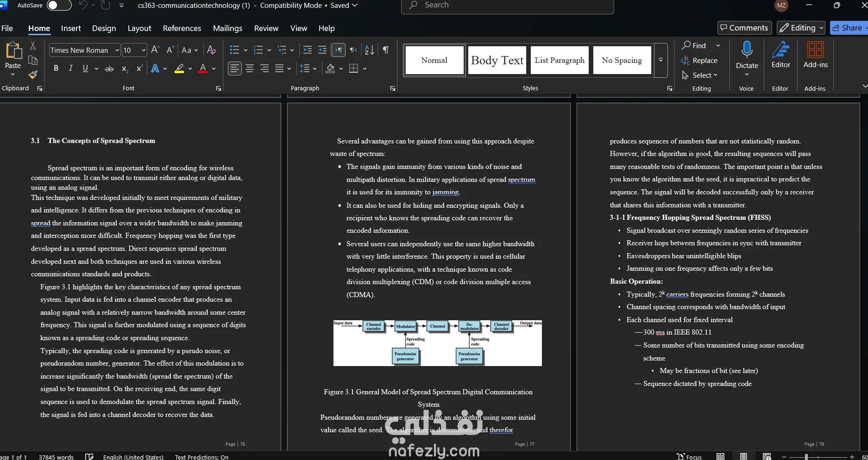Sort the selected text alphabetically
The height and width of the screenshot is (460, 868).
[x=370, y=50]
